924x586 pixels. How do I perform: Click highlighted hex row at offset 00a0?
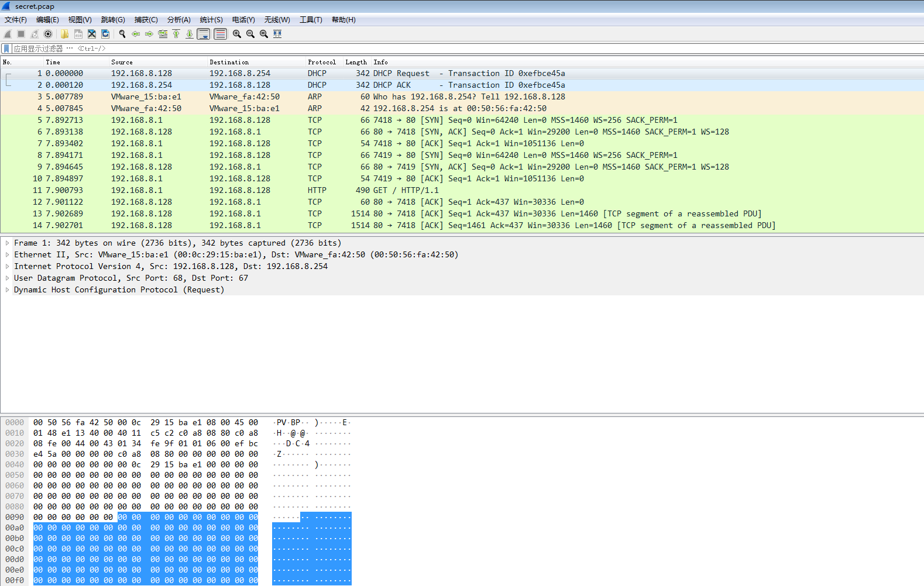[x=146, y=528]
